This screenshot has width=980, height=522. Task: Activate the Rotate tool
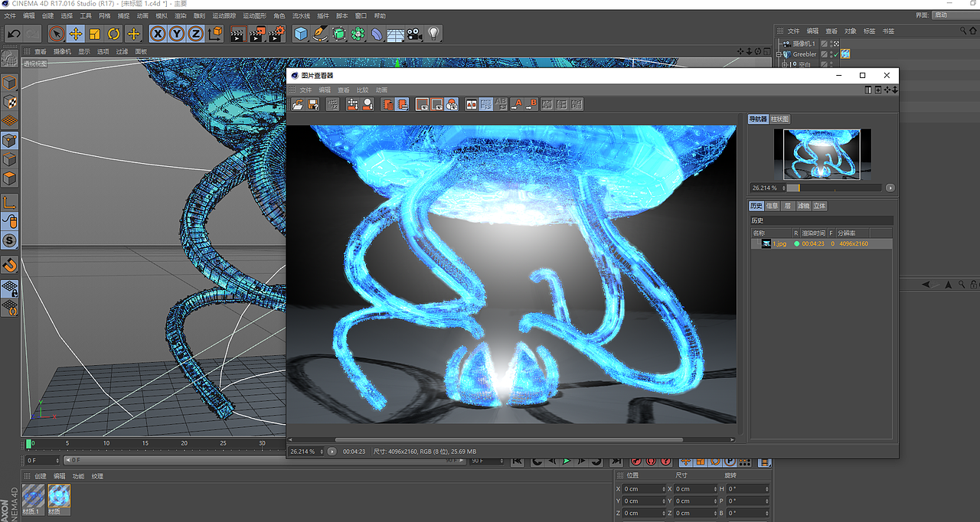pos(114,34)
